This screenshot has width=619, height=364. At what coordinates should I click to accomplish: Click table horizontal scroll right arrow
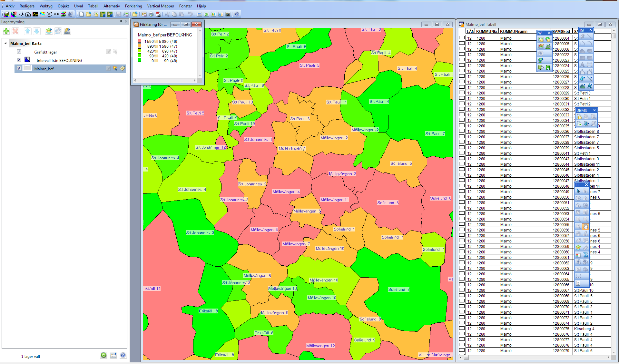point(608,357)
